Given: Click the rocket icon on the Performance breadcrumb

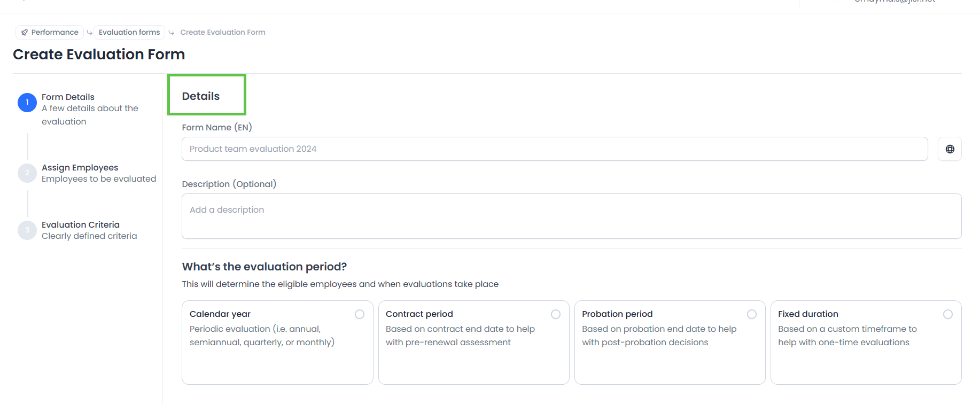Looking at the screenshot, I should point(24,32).
